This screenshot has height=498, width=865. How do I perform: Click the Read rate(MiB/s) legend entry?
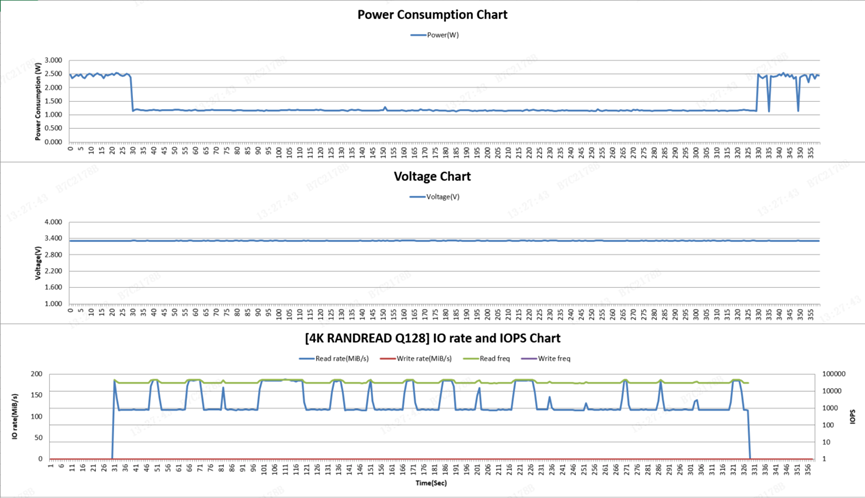(x=334, y=358)
